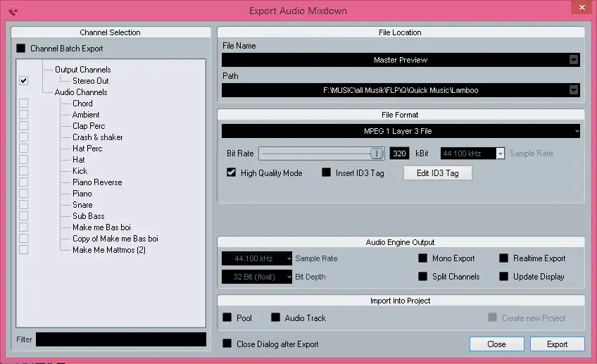
Task: Enable Pool import checkbox
Action: pos(227,318)
